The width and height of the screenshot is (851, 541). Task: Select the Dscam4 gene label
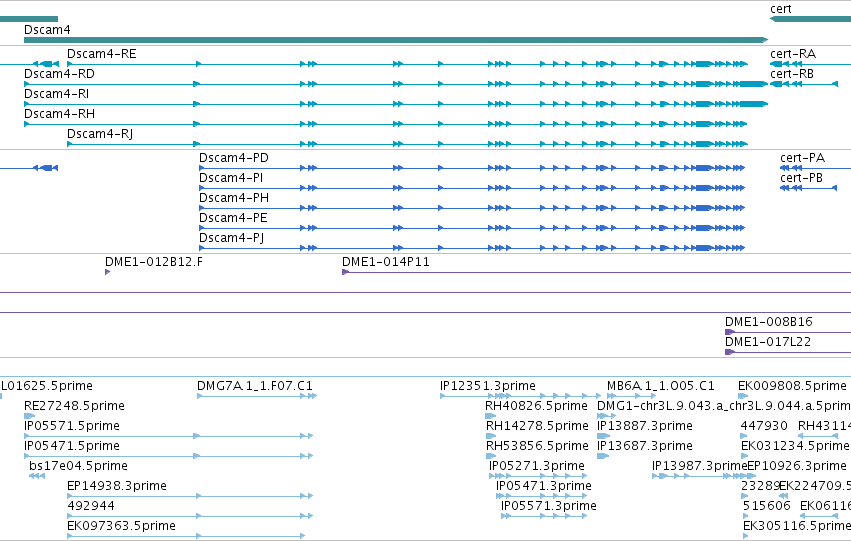click(x=47, y=30)
